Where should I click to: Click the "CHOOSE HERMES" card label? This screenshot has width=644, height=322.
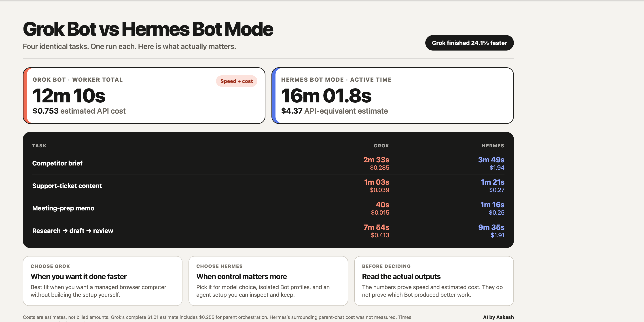click(x=219, y=266)
